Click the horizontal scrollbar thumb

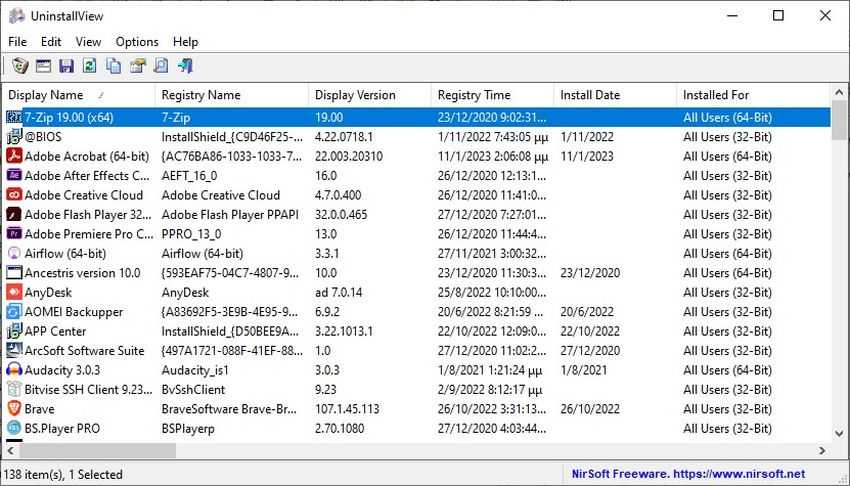coord(98,450)
